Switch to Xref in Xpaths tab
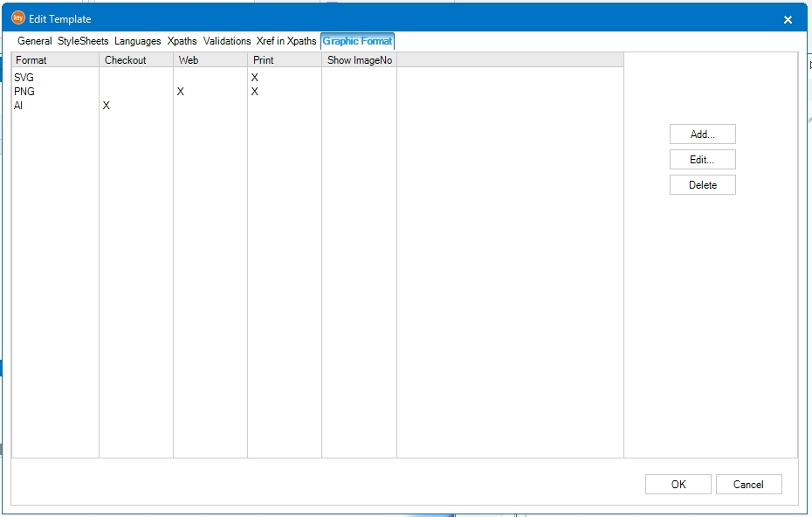 286,41
